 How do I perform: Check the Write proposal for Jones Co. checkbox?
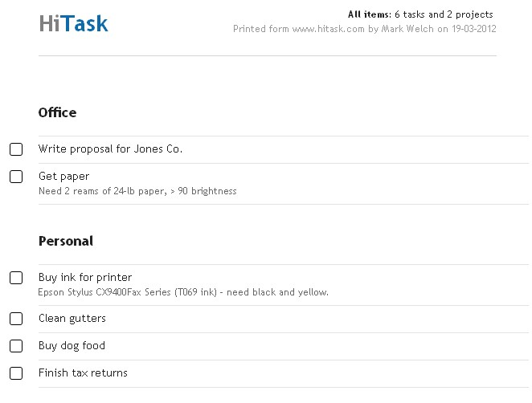[16, 149]
